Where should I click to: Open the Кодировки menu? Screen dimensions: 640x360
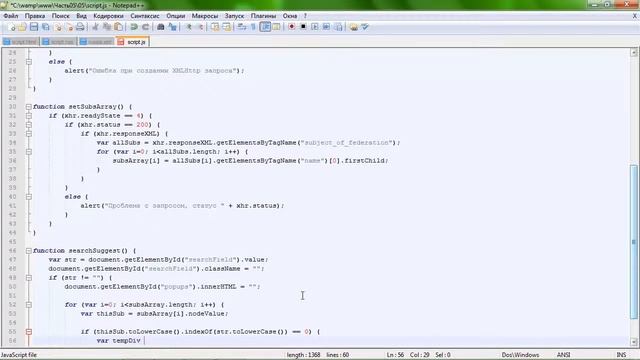pos(108,16)
